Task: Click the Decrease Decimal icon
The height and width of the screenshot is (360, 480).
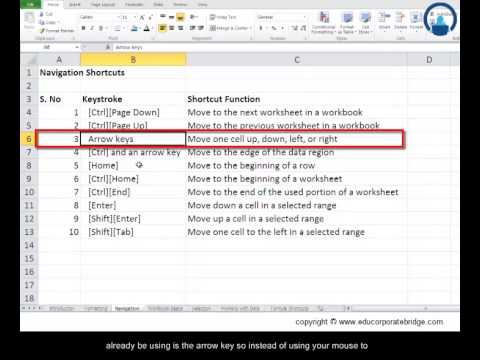Action: pyautogui.click(x=303, y=28)
